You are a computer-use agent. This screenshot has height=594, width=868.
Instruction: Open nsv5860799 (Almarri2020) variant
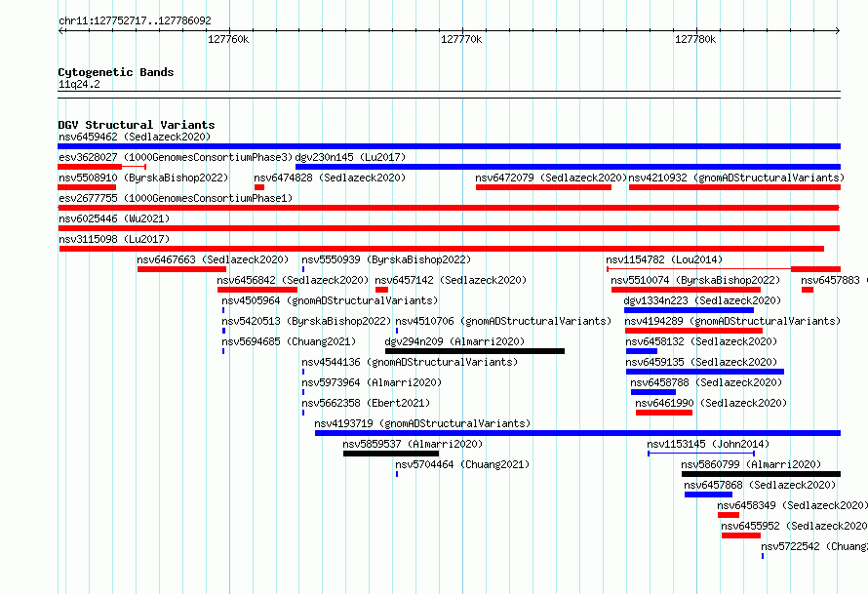click(x=751, y=464)
